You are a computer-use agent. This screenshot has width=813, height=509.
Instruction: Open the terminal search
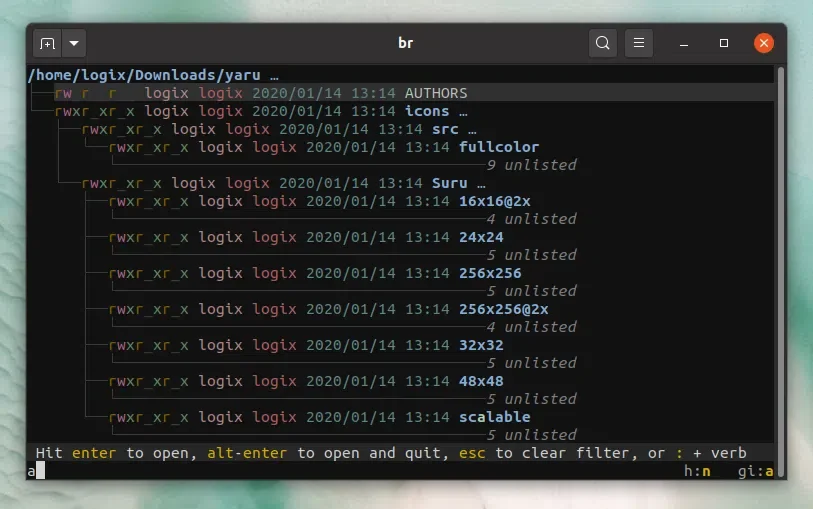602,43
